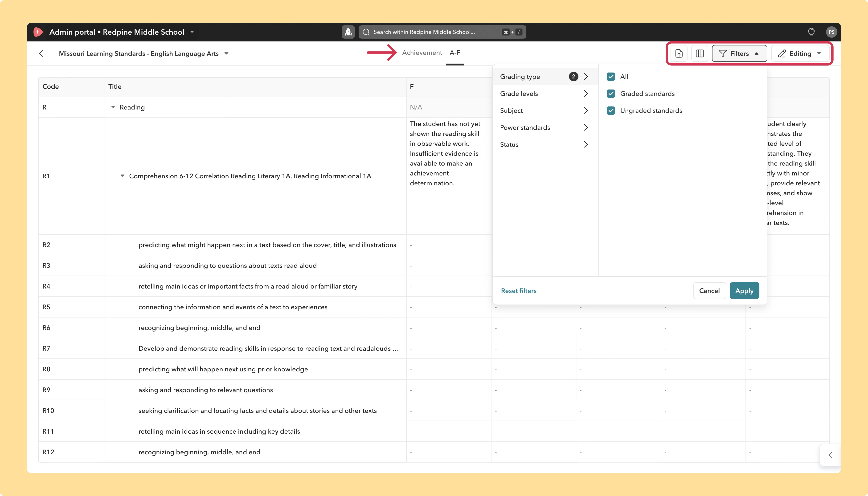Image resolution: width=868 pixels, height=496 pixels.
Task: Go back with the left arrow
Action: [x=41, y=54]
